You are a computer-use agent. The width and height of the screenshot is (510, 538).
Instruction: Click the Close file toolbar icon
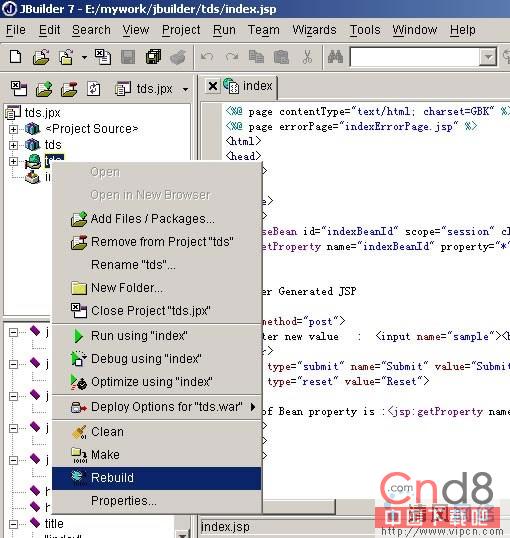[x=103, y=57]
